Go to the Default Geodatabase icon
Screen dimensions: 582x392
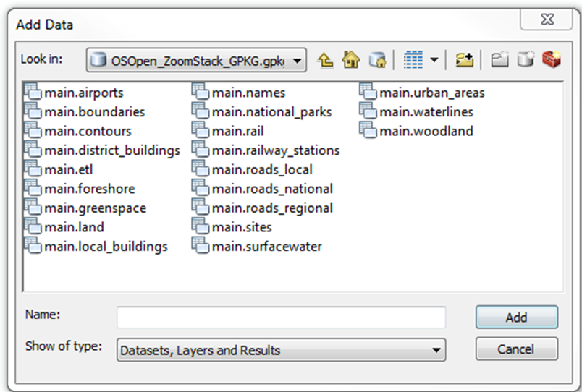click(x=377, y=60)
